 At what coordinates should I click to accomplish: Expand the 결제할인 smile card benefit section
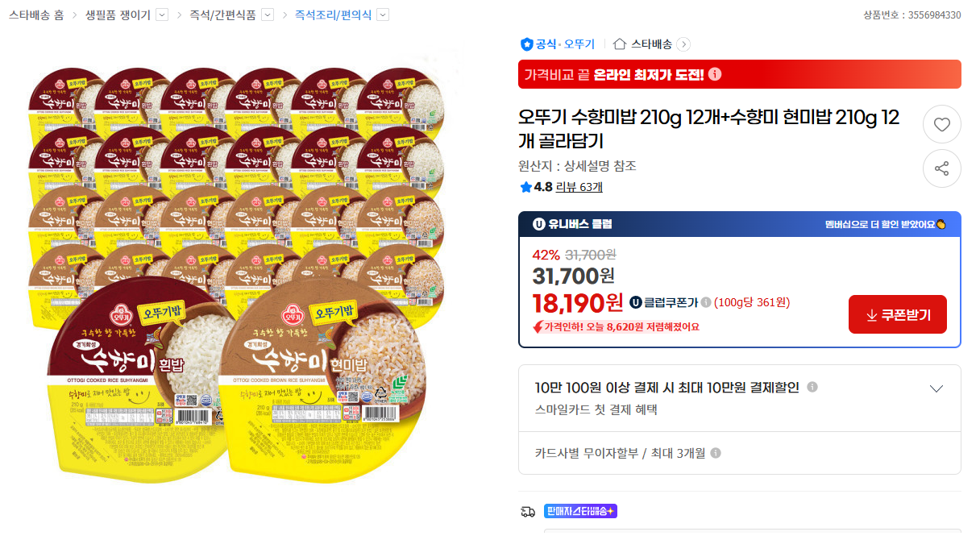(x=936, y=388)
